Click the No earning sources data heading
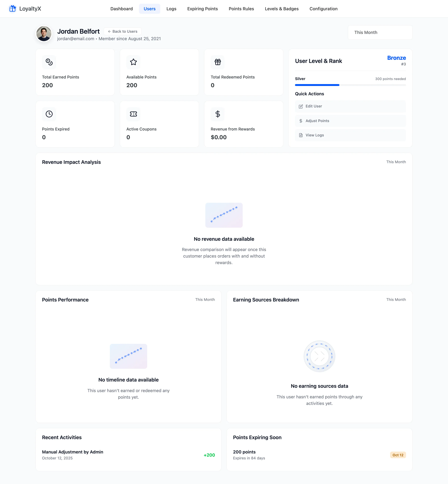This screenshot has height=484, width=448. tap(319, 386)
